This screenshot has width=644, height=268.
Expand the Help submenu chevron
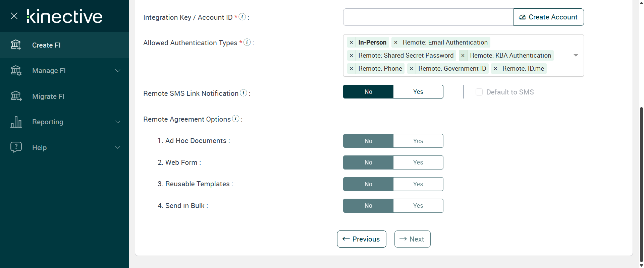(118, 148)
